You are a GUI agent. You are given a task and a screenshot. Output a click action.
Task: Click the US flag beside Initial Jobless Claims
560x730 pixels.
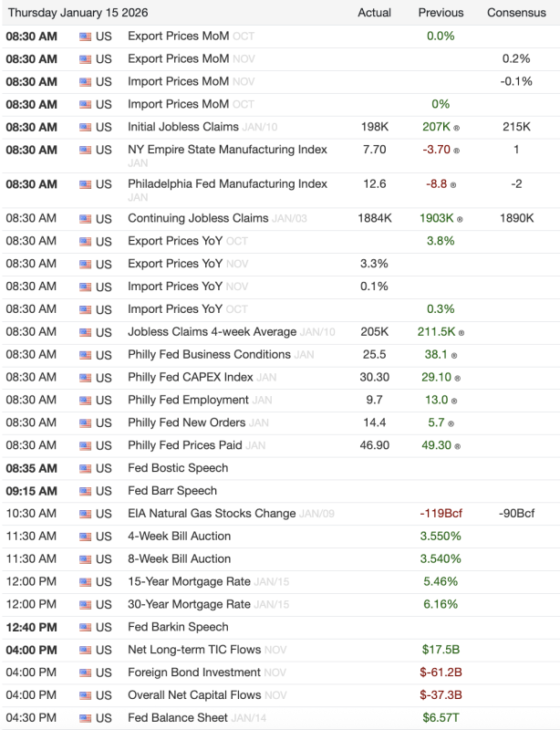[x=86, y=128]
